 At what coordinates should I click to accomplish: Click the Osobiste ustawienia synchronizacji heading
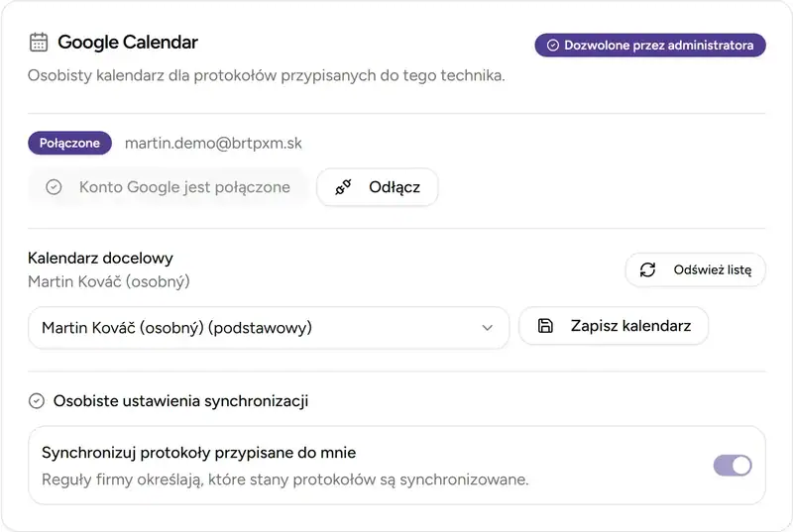click(180, 401)
